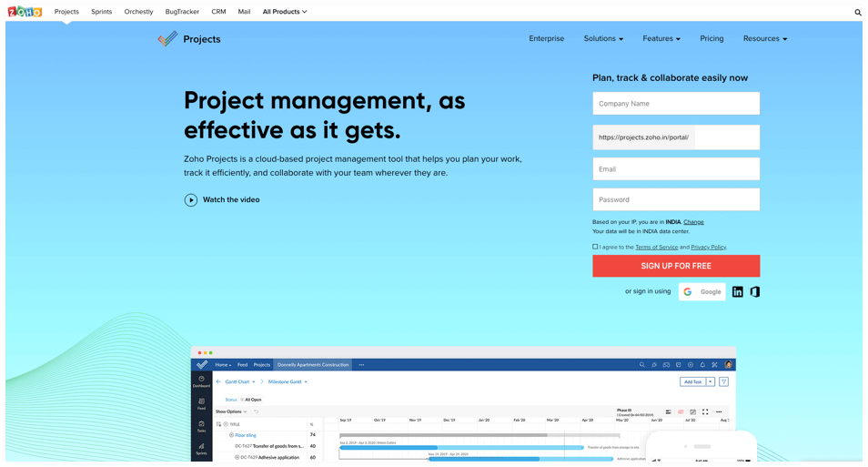Click the Floor tiling task name
This screenshot has width=868, height=467.
(x=246, y=435)
